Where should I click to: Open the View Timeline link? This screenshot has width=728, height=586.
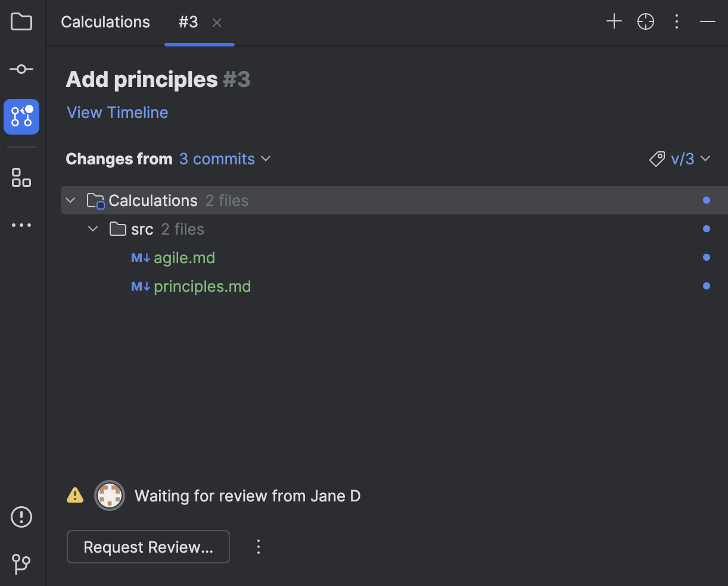point(117,112)
